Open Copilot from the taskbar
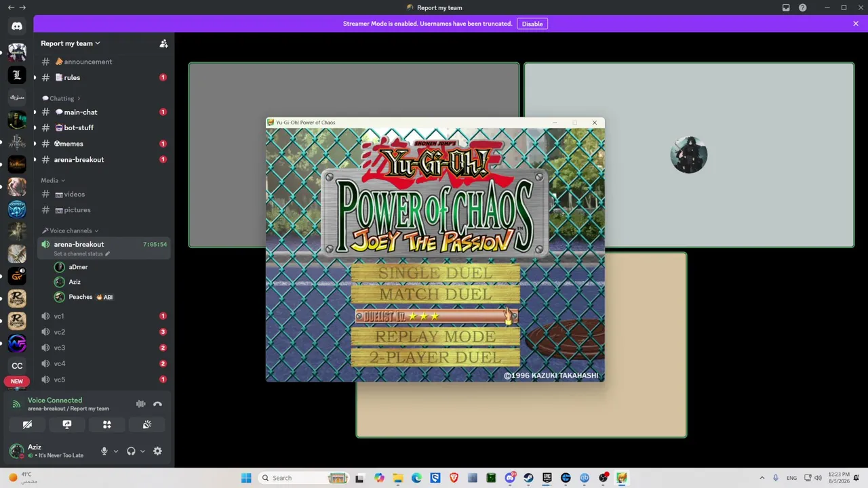This screenshot has height=488, width=868. (379, 478)
